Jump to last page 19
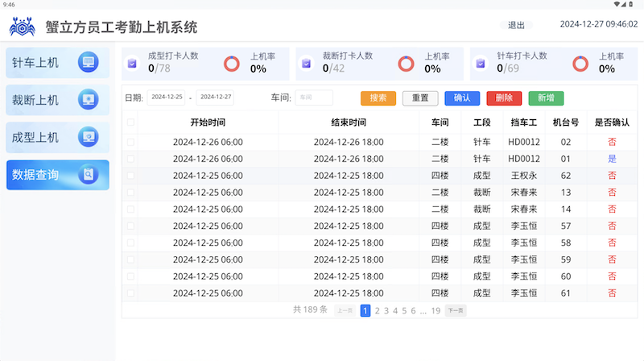This screenshot has width=644, height=361. [x=436, y=311]
